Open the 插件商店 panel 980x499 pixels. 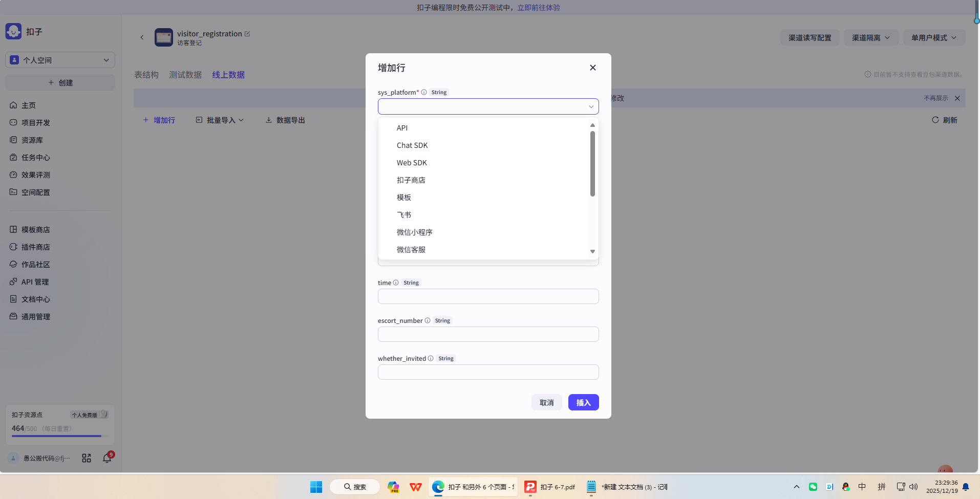35,247
